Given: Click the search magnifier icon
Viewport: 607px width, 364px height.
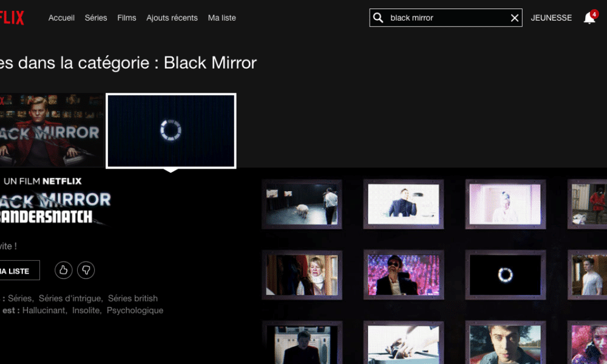Looking at the screenshot, I should click(378, 18).
